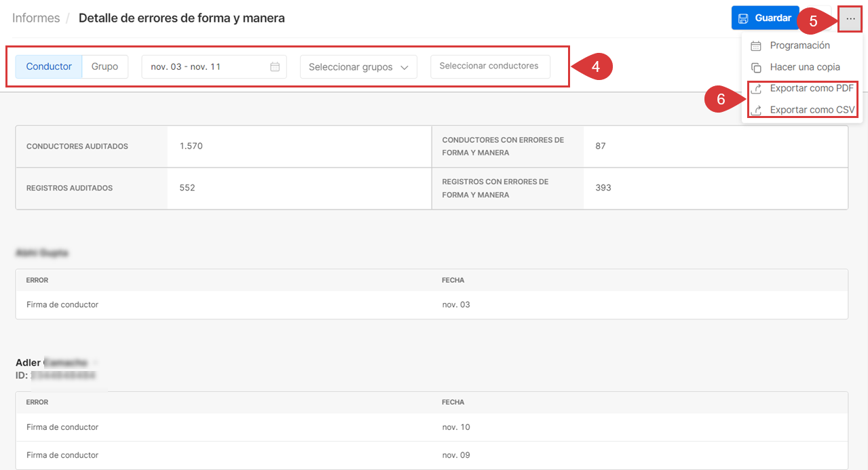Click the 393 registros con errores value
This screenshot has height=470, width=868.
603,188
